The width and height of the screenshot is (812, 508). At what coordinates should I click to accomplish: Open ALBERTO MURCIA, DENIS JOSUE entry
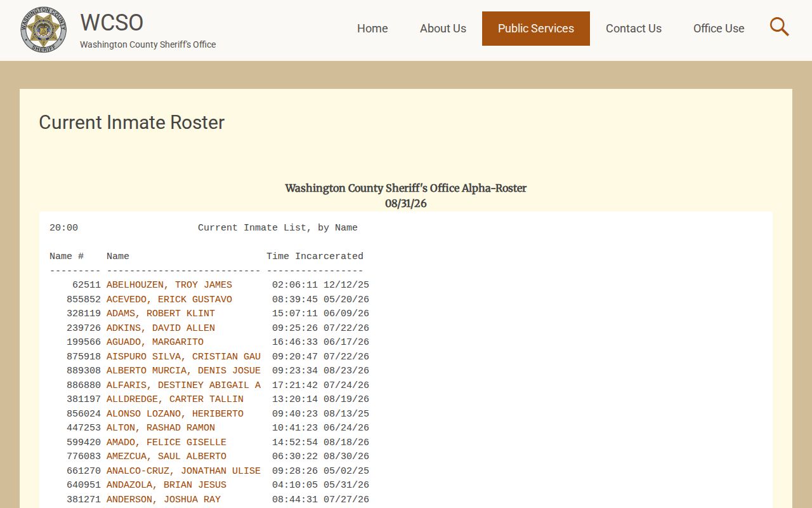click(x=183, y=371)
